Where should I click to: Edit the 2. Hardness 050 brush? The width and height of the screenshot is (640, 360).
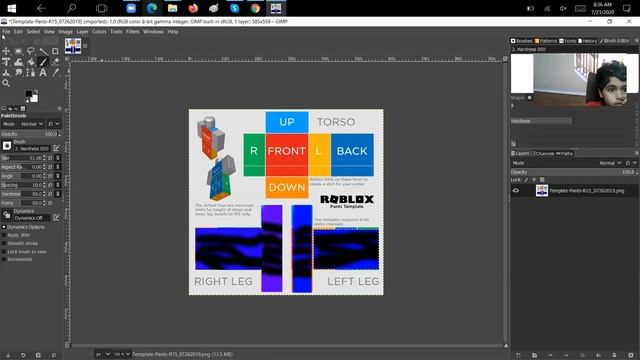pos(56,148)
